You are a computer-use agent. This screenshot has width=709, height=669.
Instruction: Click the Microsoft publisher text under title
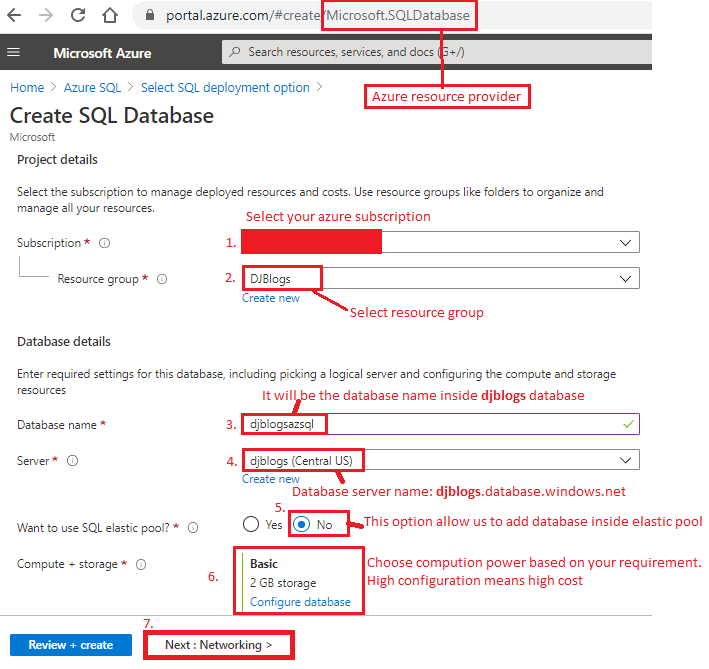[33, 137]
